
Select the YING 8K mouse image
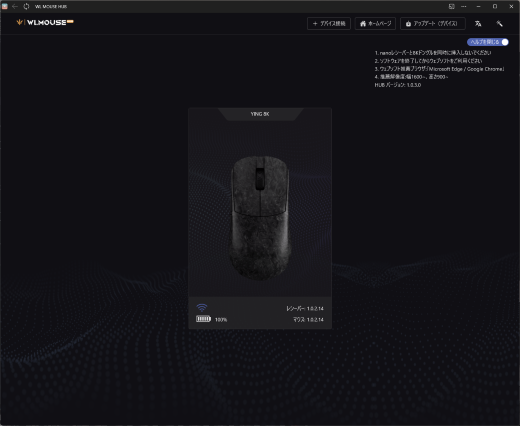(x=260, y=218)
